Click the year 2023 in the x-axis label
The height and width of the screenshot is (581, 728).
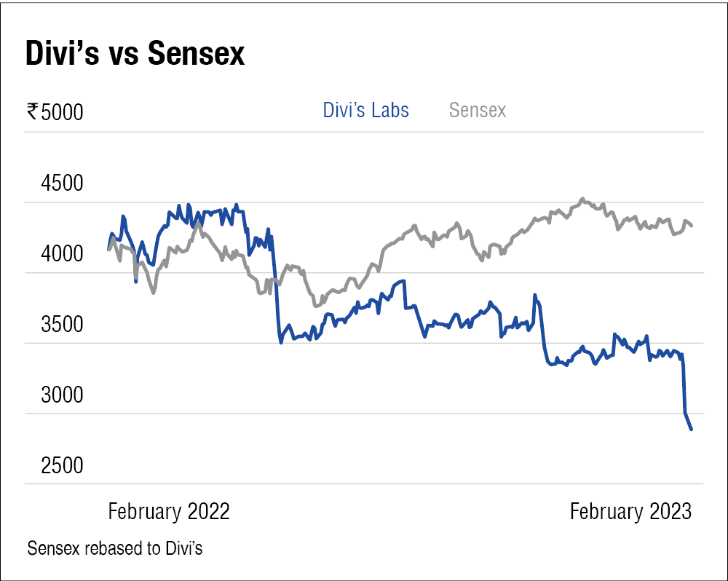coord(670,511)
